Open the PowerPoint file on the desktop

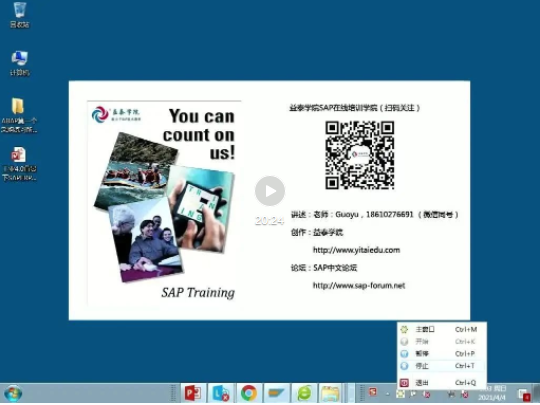19,164
